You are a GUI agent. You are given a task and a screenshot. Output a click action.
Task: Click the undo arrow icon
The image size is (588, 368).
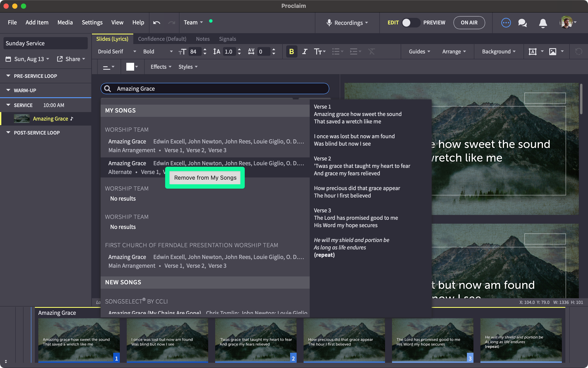(157, 23)
